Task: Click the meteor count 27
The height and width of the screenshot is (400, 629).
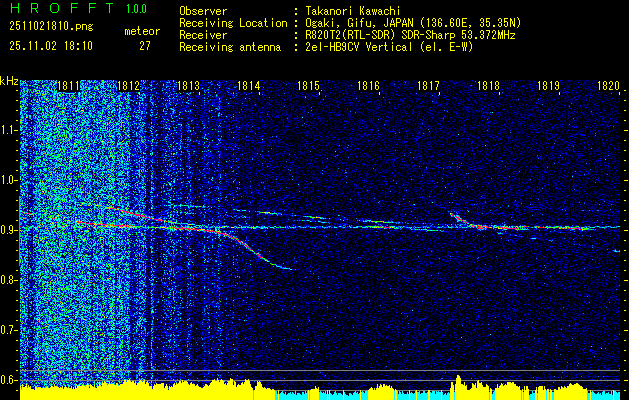Action: 145,46
